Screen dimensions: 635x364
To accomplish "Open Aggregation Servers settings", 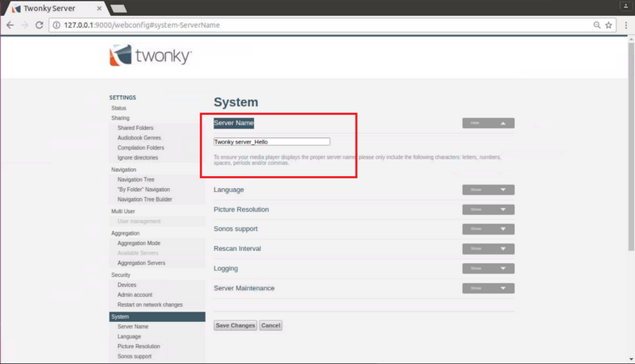I will click(141, 263).
